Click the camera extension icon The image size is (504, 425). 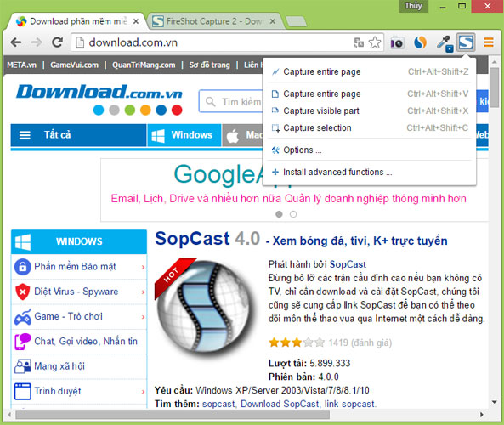click(397, 42)
